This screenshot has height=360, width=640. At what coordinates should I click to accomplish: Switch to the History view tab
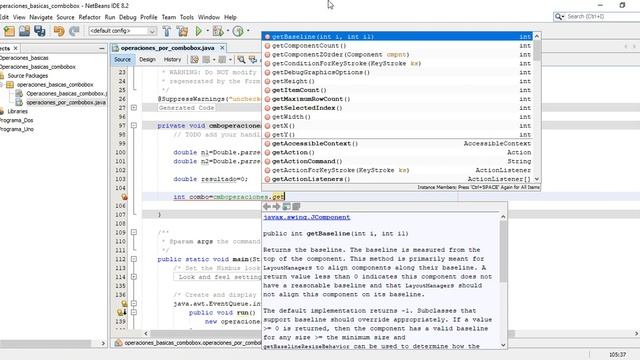point(172,60)
